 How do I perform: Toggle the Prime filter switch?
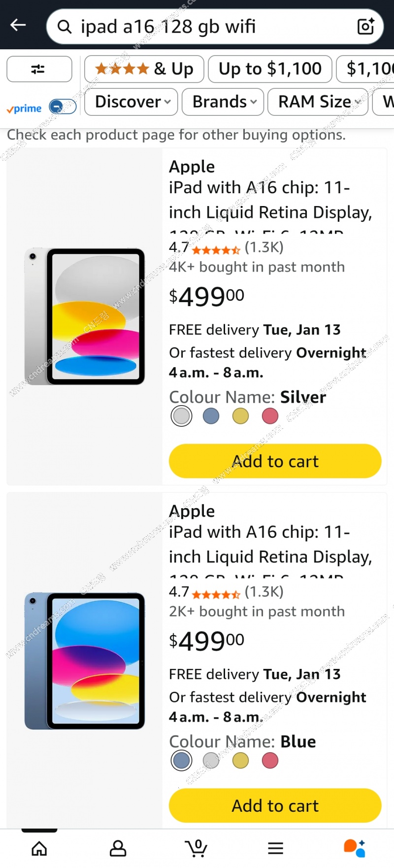63,106
